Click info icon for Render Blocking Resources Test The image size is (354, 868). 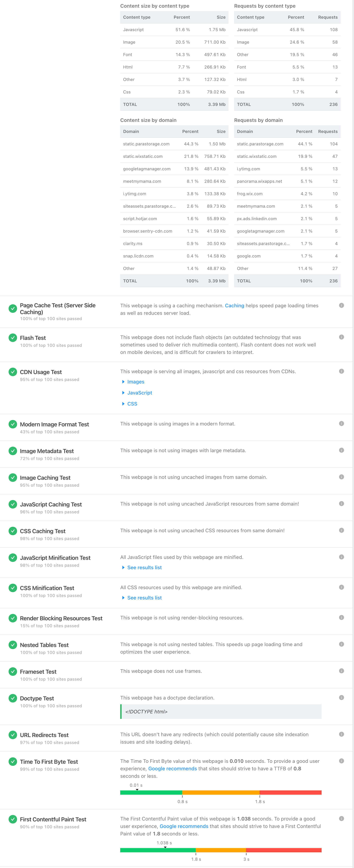[x=341, y=617]
